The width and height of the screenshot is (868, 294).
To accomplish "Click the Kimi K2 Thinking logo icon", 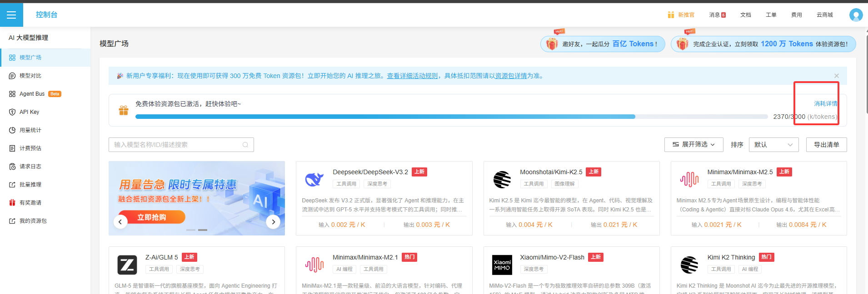I will [689, 265].
